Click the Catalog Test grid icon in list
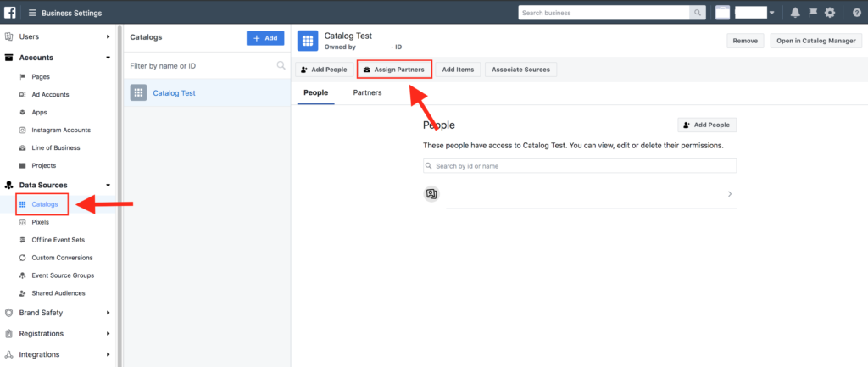This screenshot has height=367, width=868. point(138,93)
